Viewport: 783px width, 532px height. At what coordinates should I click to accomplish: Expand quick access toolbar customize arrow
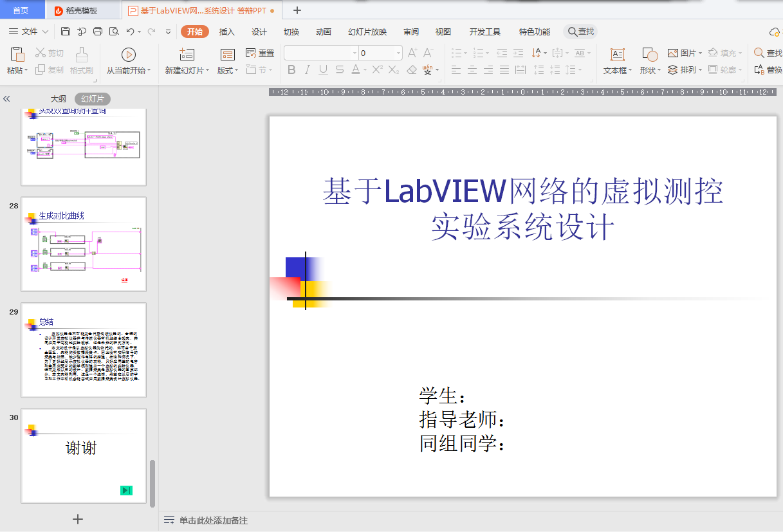pos(169,32)
